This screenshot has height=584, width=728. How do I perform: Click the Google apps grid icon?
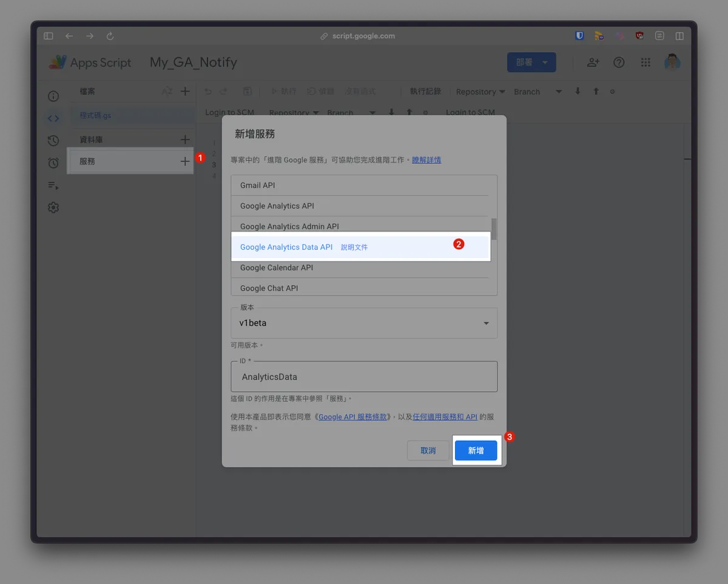(645, 62)
